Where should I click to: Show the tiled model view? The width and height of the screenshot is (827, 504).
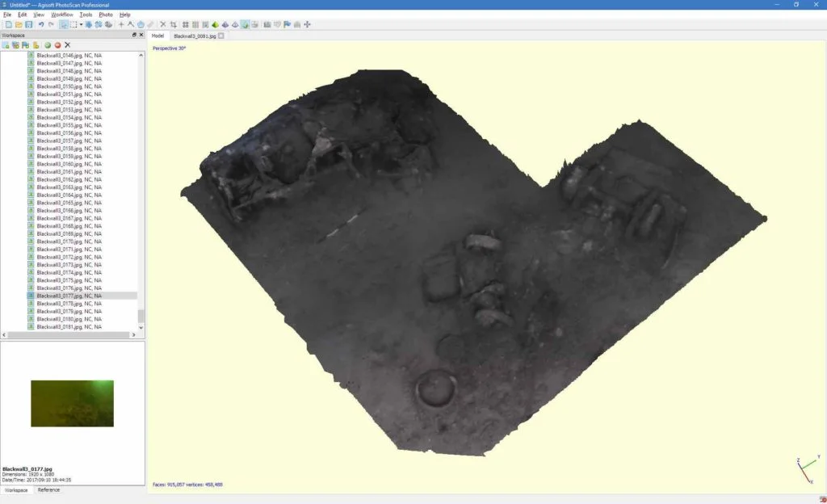click(254, 24)
